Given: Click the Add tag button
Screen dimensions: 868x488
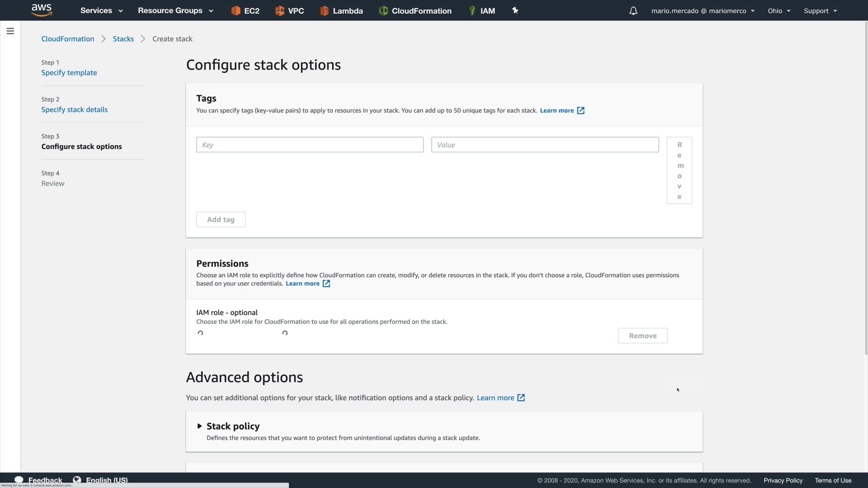Looking at the screenshot, I should click(221, 220).
